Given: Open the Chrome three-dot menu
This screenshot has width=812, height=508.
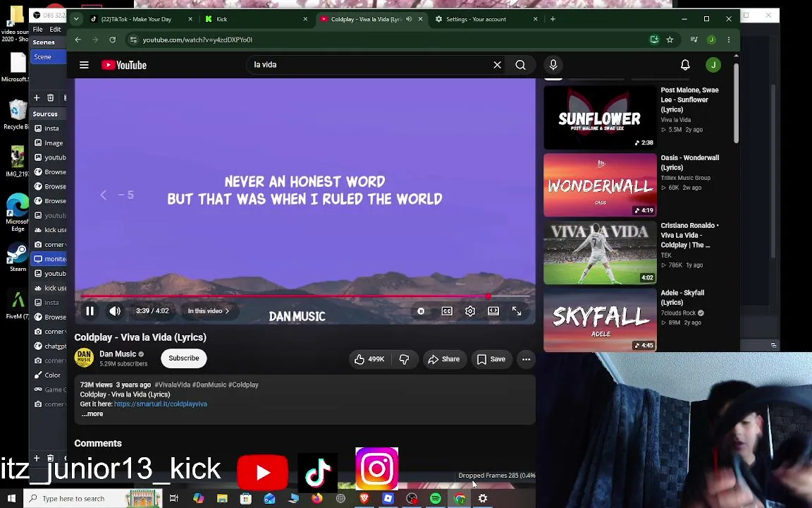Looking at the screenshot, I should point(729,40).
